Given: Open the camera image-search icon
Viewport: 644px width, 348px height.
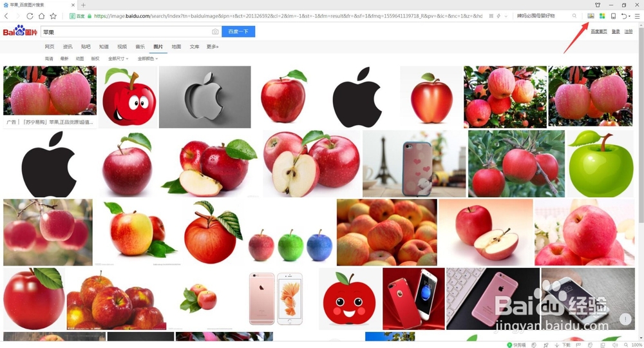Looking at the screenshot, I should pyautogui.click(x=215, y=32).
